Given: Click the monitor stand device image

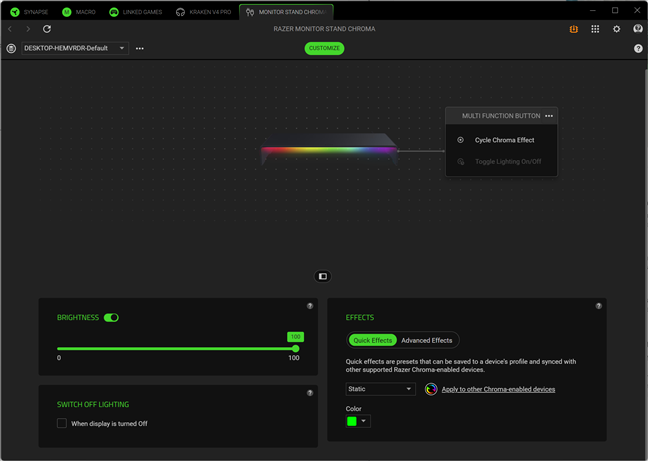Looking at the screenshot, I should coord(329,150).
